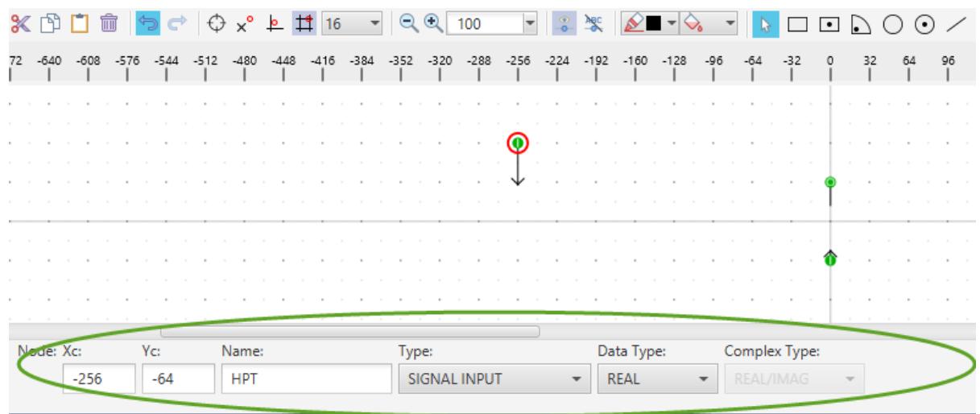
Task: Click the Xc coordinate input field
Action: click(x=98, y=379)
